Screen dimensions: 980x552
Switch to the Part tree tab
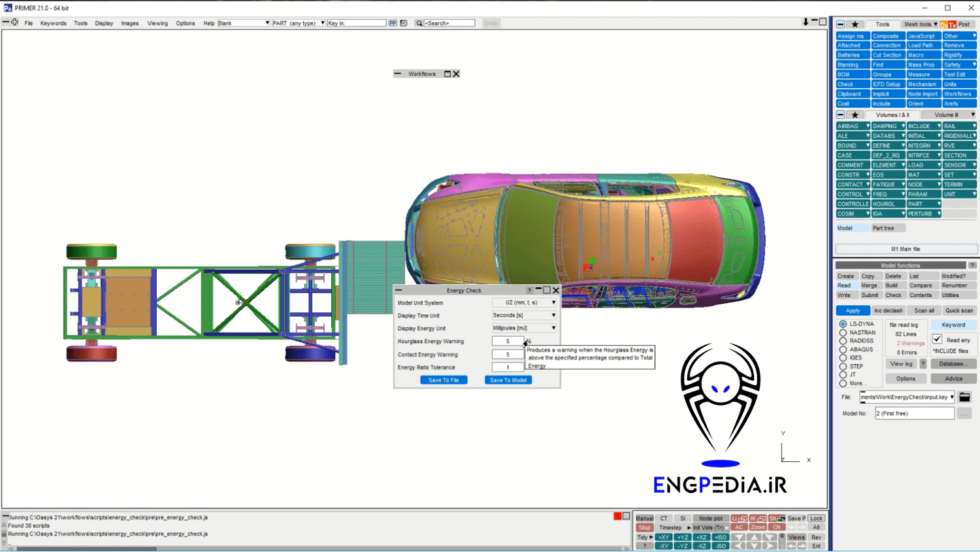(x=888, y=228)
